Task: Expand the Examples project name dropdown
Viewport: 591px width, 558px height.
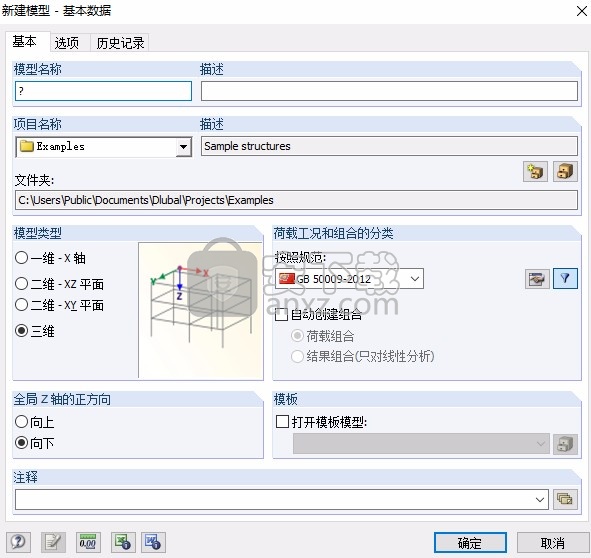Action: (x=183, y=146)
